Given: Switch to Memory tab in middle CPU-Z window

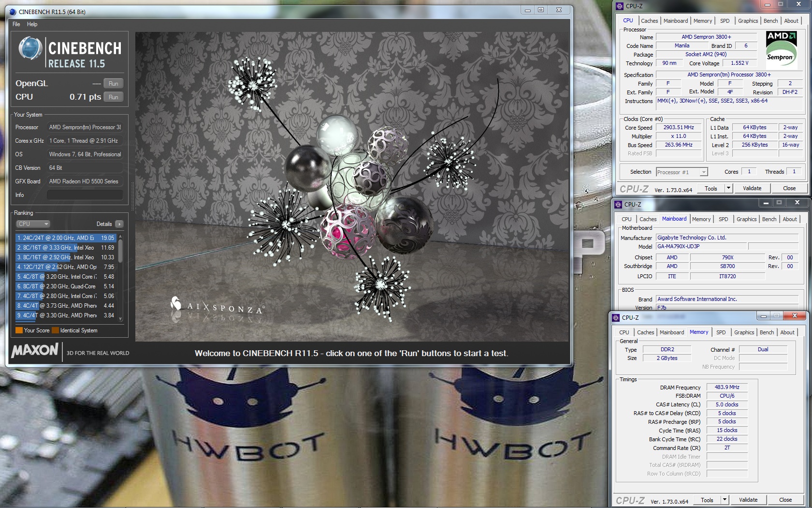Looking at the screenshot, I should pos(701,219).
